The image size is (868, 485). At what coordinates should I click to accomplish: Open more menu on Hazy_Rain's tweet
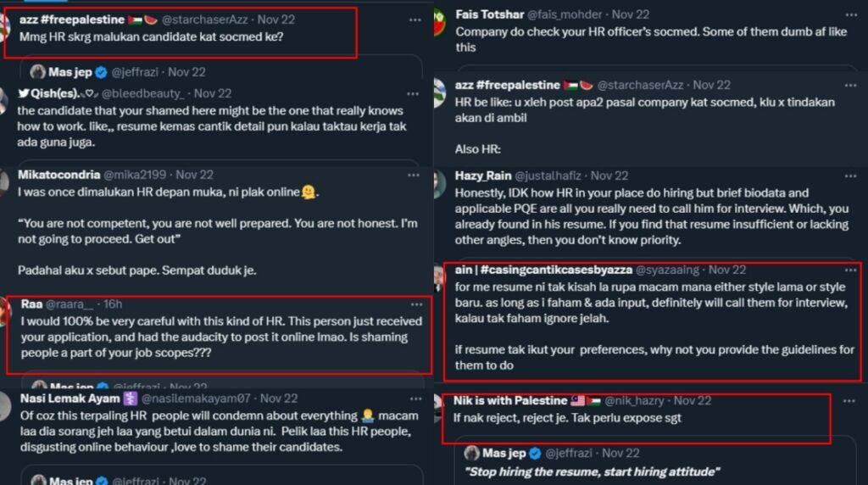tap(851, 176)
